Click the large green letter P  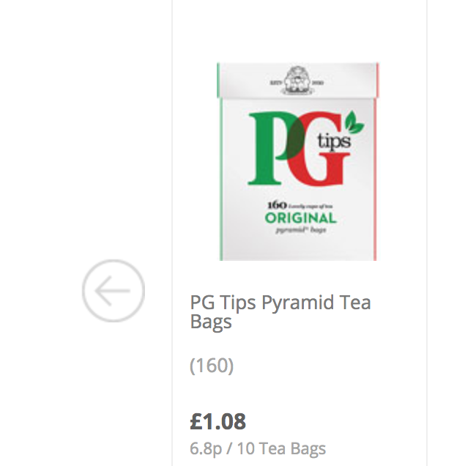(x=273, y=148)
